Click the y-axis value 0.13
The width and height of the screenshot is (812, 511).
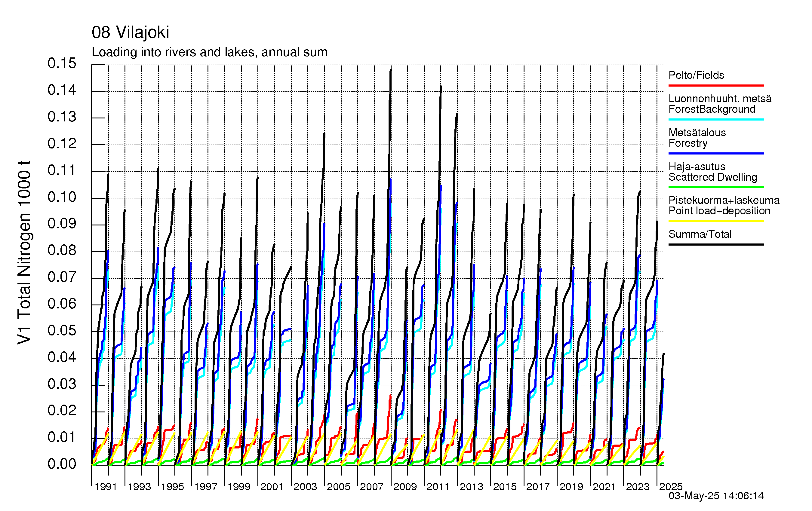point(62,117)
